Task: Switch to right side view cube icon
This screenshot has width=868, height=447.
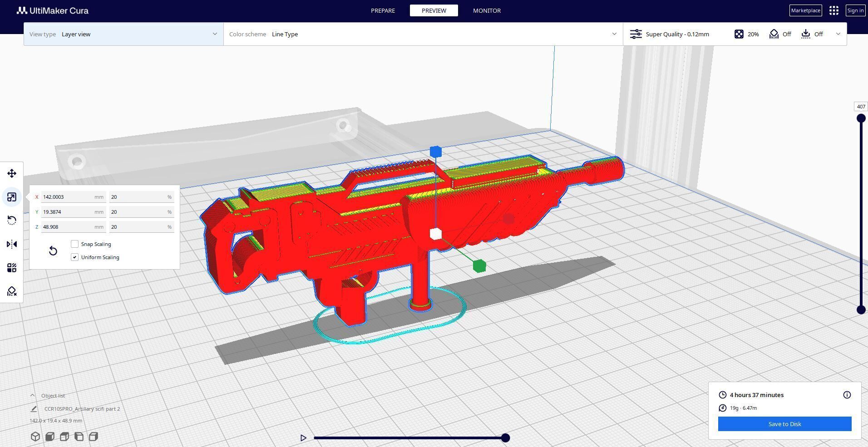Action: [x=94, y=437]
